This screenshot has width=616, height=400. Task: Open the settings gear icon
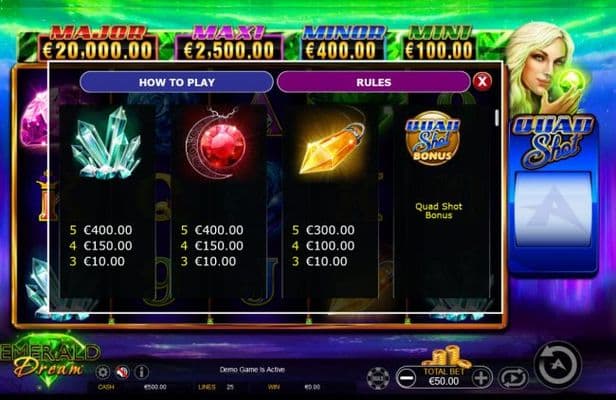(103, 372)
